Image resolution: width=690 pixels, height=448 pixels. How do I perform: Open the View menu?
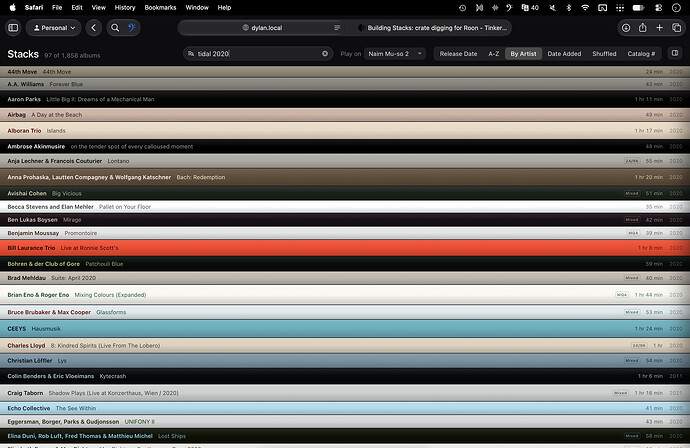pos(99,7)
